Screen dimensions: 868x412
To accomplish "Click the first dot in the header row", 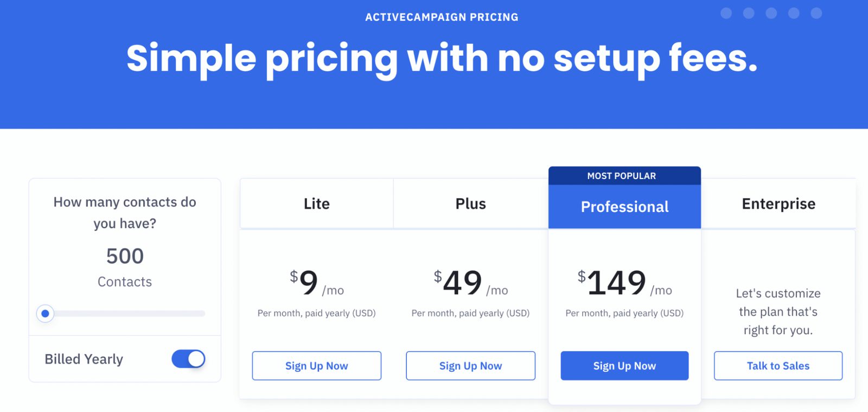I will (x=726, y=13).
